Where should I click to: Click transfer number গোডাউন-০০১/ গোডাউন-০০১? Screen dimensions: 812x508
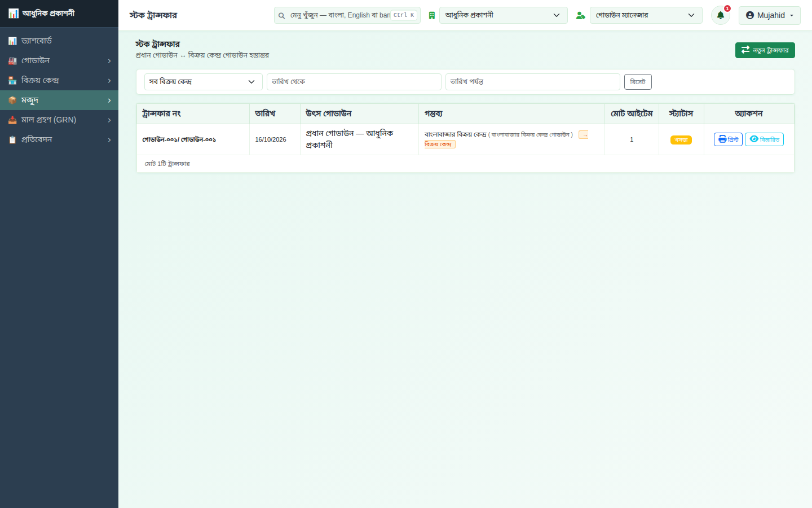pyautogui.click(x=179, y=139)
